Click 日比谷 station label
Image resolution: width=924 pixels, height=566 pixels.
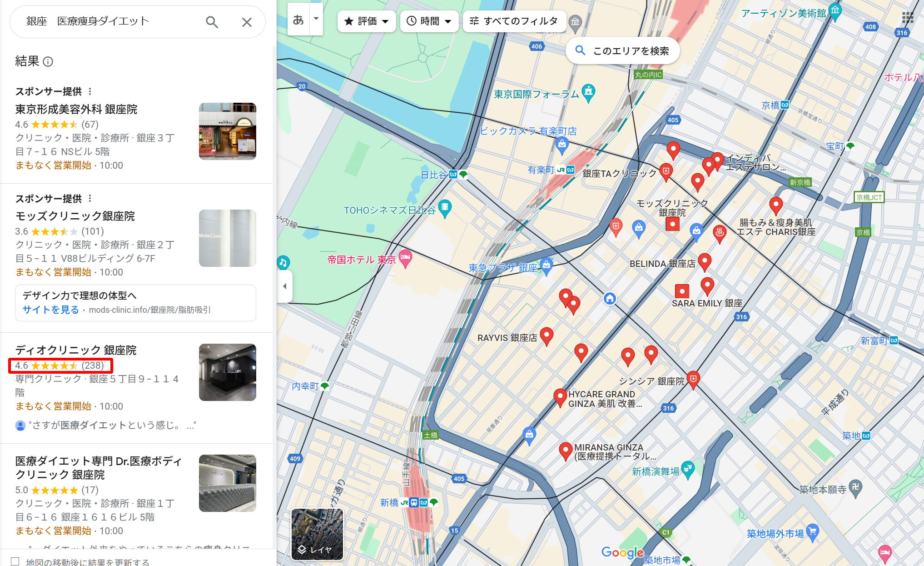(433, 175)
